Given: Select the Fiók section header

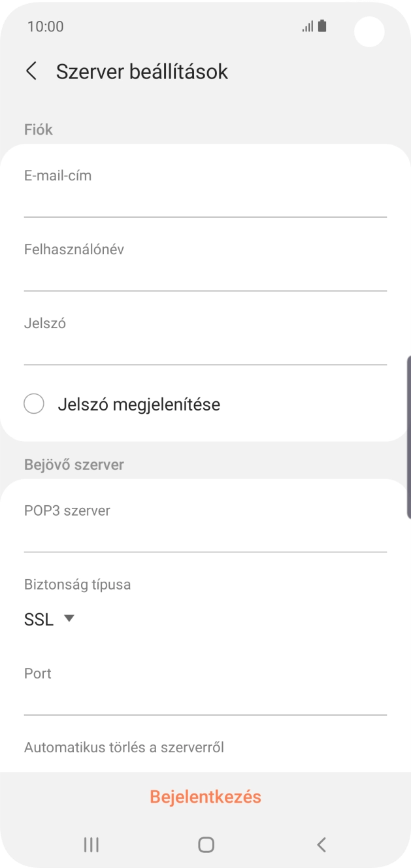Looking at the screenshot, I should 37,129.
